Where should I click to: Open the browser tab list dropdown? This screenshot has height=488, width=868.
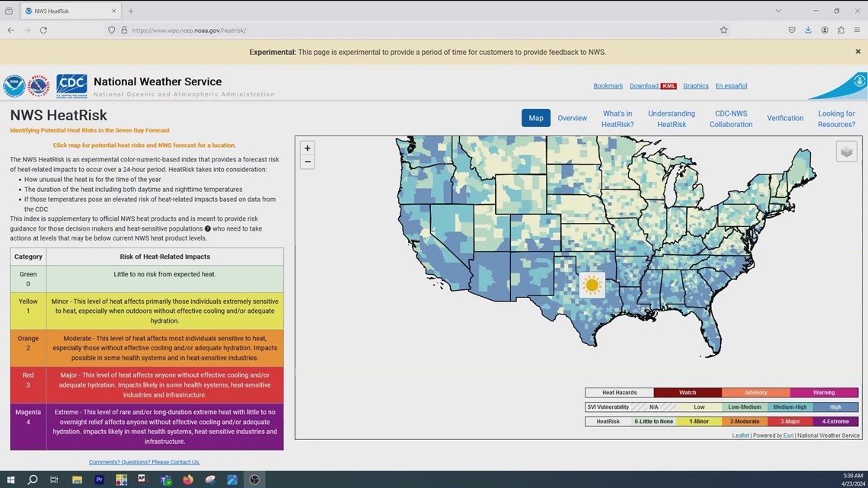coord(777,11)
